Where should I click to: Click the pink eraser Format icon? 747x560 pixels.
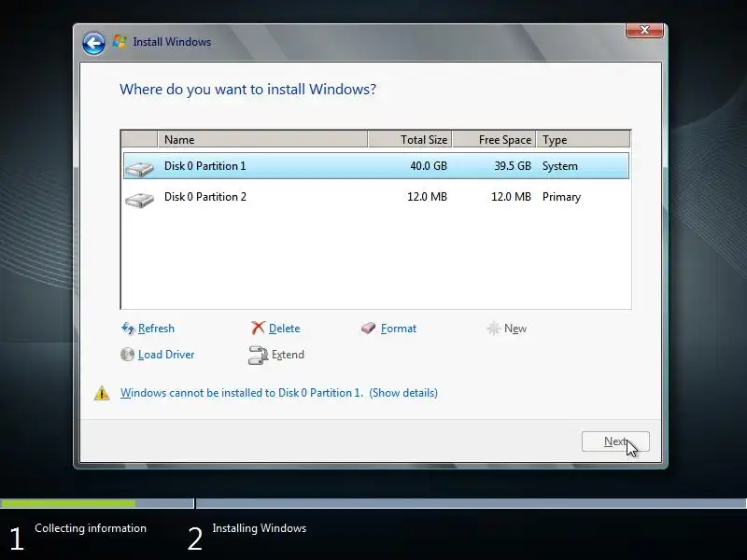(x=368, y=329)
